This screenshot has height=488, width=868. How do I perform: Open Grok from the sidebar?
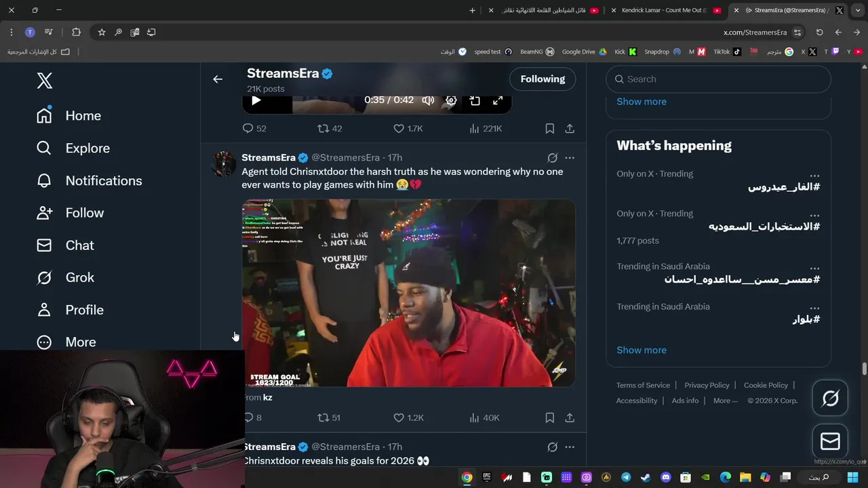tap(65, 278)
